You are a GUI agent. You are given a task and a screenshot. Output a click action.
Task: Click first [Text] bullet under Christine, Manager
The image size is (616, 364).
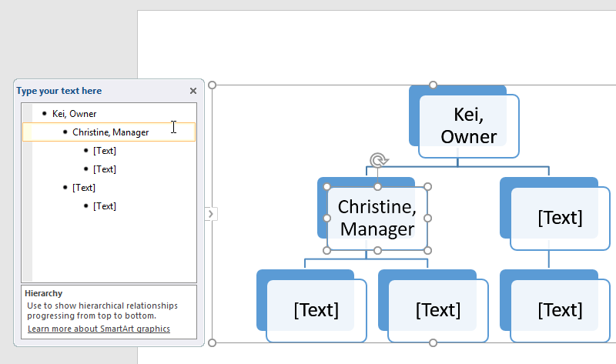[104, 151]
